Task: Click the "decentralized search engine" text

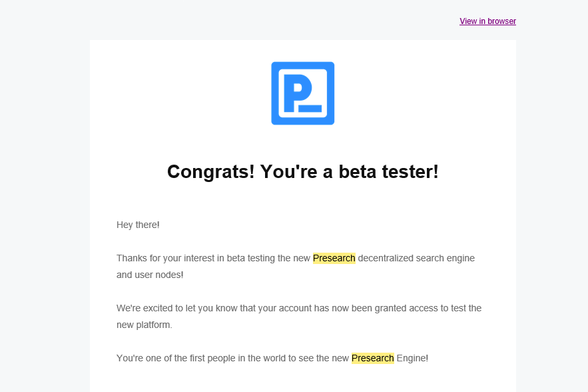Action: pyautogui.click(x=416, y=258)
